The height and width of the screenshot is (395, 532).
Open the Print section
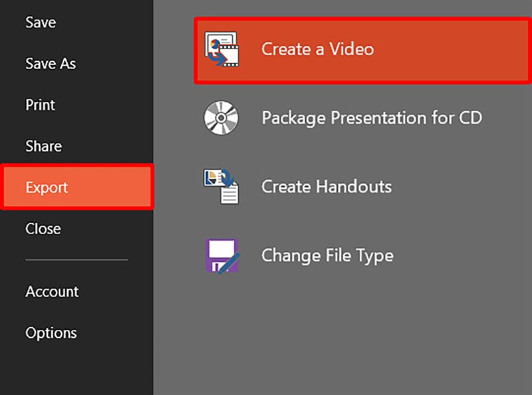click(x=40, y=104)
